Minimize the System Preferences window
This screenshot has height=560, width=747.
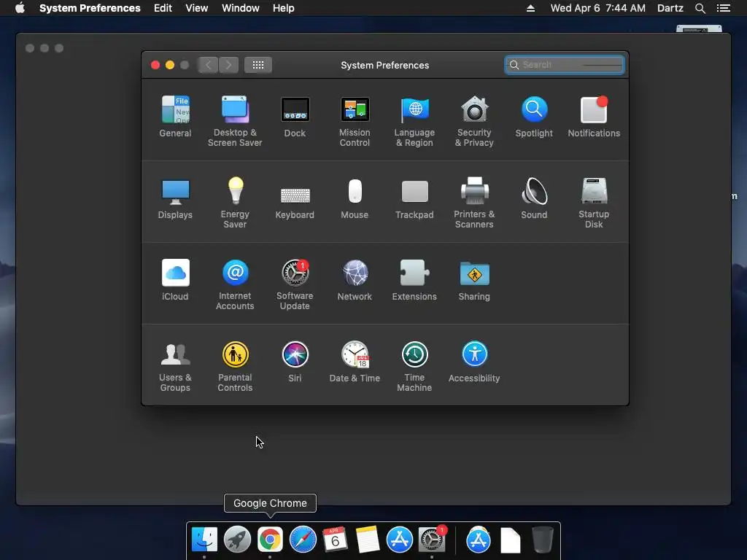170,65
